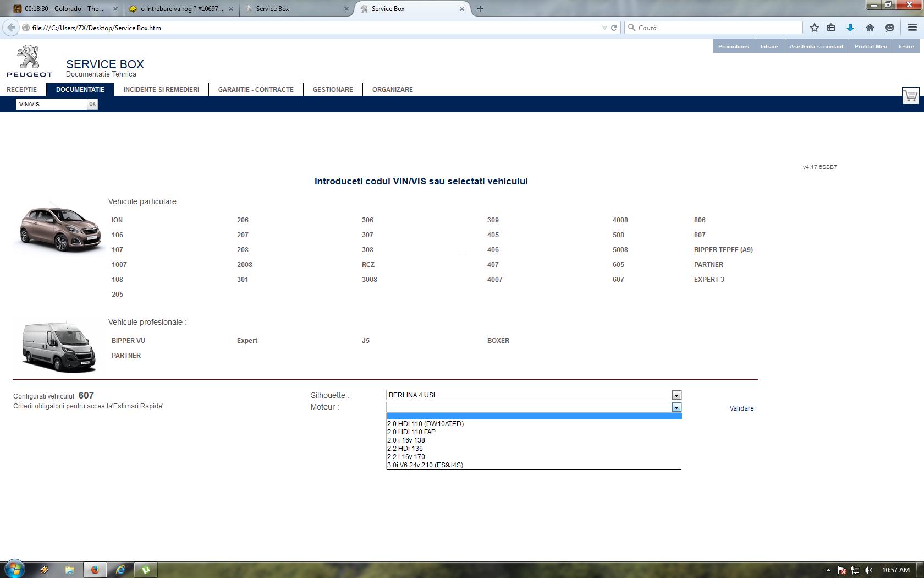Bookmark this page with the star icon

tap(814, 28)
